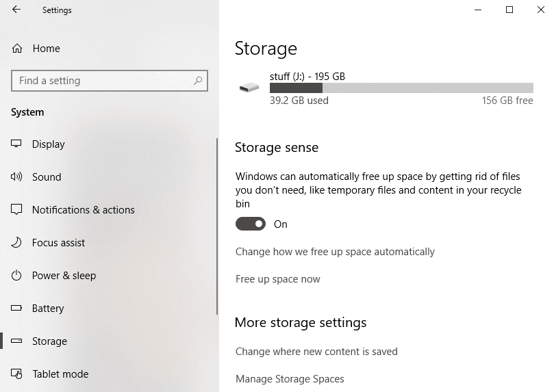Turn off the Storage sense toggle
The height and width of the screenshot is (392, 554).
[x=251, y=224]
